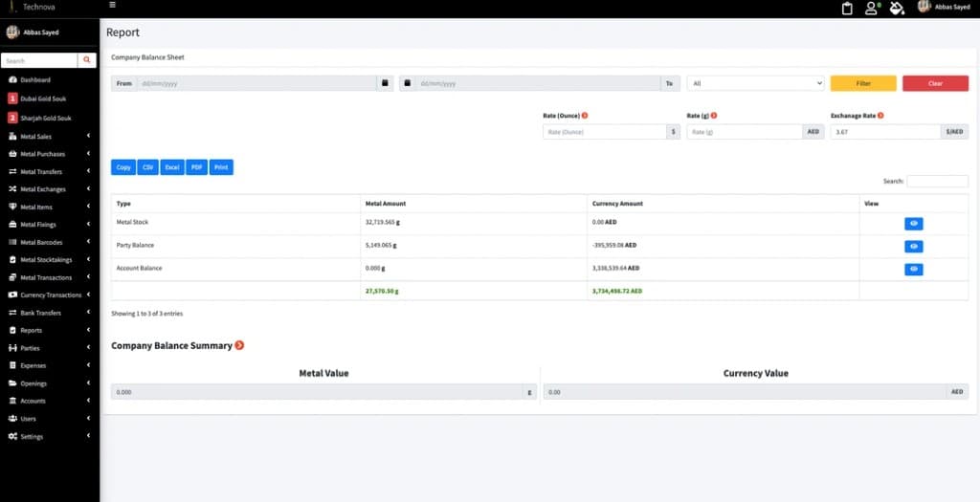Screen dimensions: 980x502
Task: Click the Technova brand name
Action: (38, 7)
